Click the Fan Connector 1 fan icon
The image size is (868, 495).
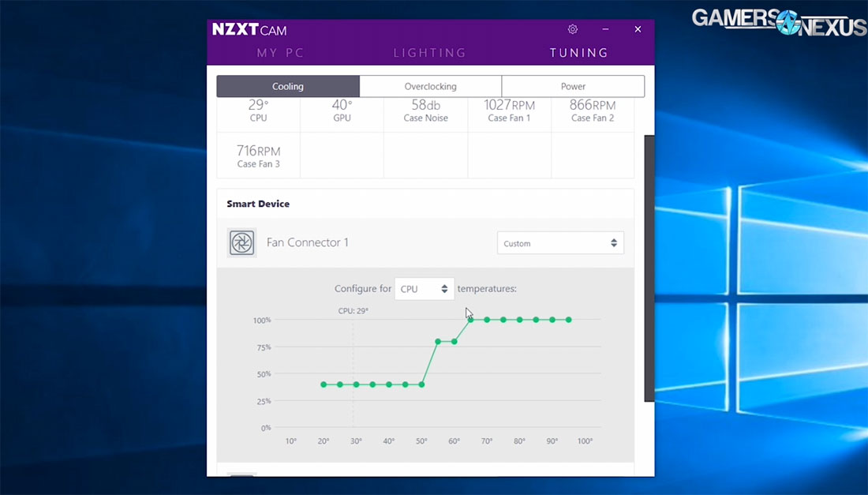241,242
